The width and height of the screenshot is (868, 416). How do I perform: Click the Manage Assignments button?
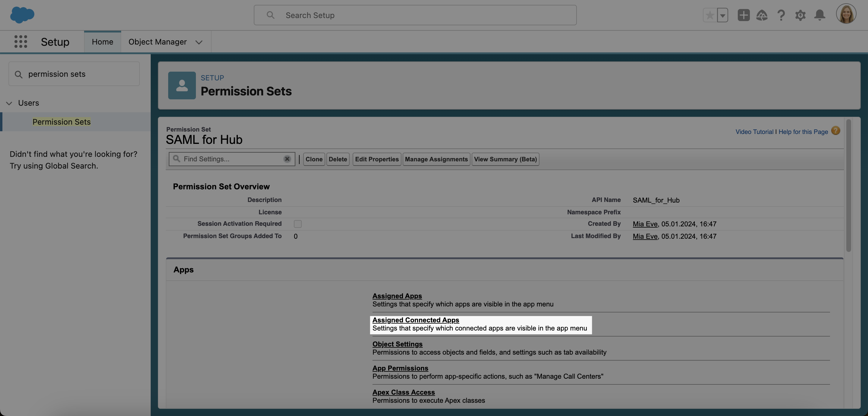[x=436, y=159]
